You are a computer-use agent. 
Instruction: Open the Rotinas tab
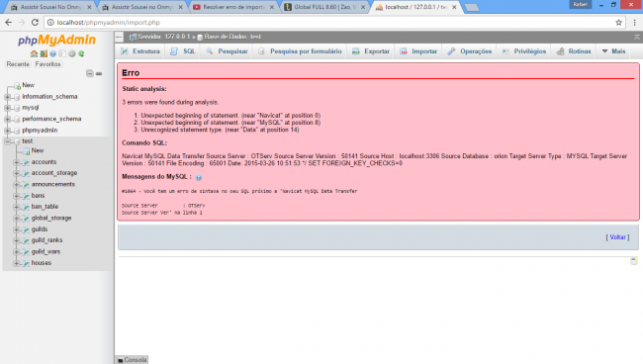click(574, 51)
